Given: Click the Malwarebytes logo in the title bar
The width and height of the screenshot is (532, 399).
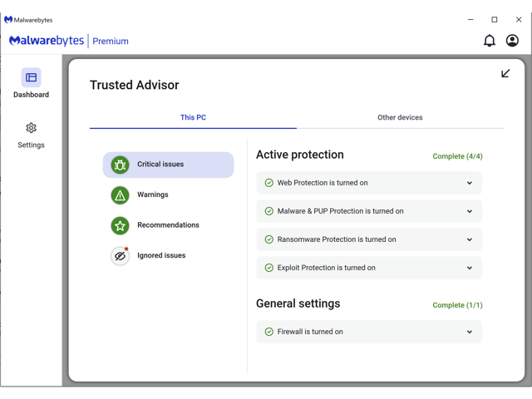Looking at the screenshot, I should tap(8, 20).
